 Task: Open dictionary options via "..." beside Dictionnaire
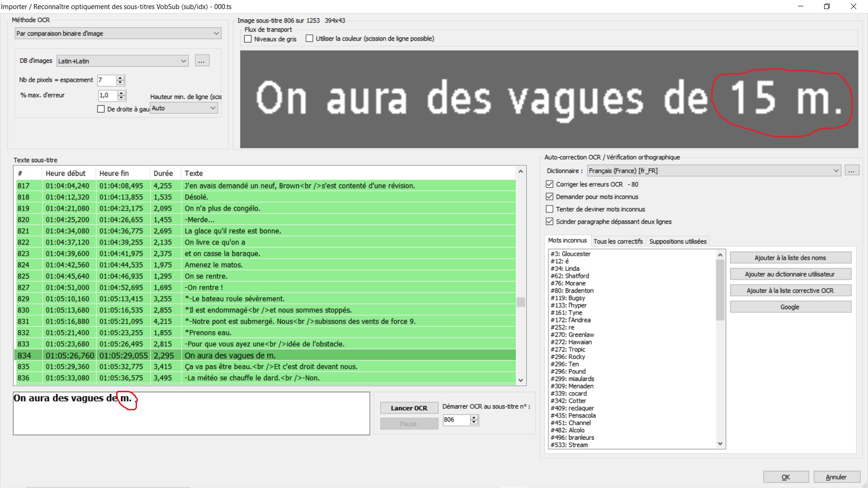[852, 170]
